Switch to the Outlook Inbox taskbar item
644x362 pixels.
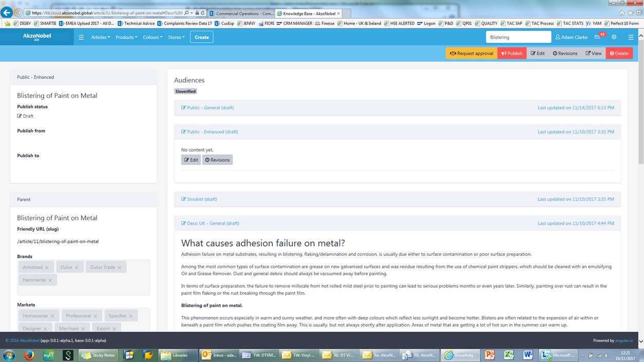(x=219, y=355)
